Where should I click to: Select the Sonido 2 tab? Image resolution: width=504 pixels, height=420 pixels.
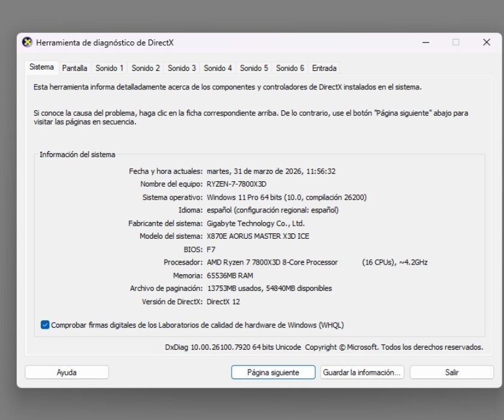click(x=146, y=68)
